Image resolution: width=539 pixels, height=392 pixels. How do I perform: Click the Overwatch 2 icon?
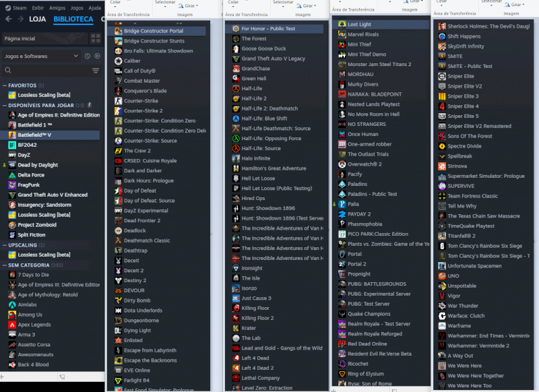[x=342, y=164]
